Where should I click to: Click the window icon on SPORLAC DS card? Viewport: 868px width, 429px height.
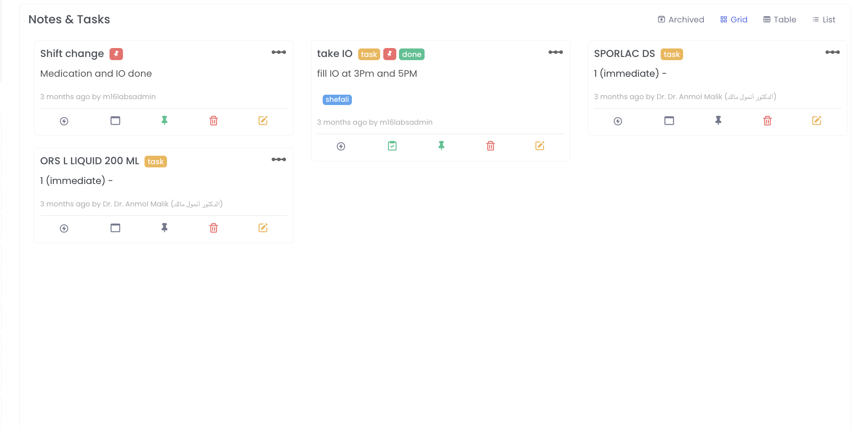click(669, 121)
